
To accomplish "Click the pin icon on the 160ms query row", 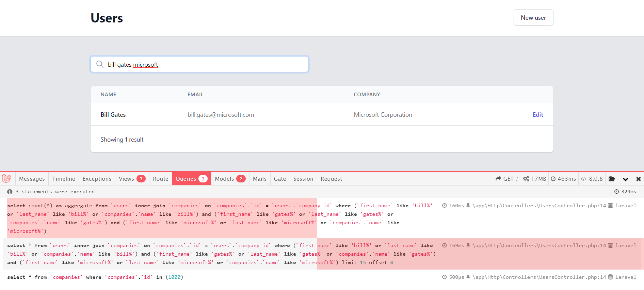I will [x=468, y=206].
